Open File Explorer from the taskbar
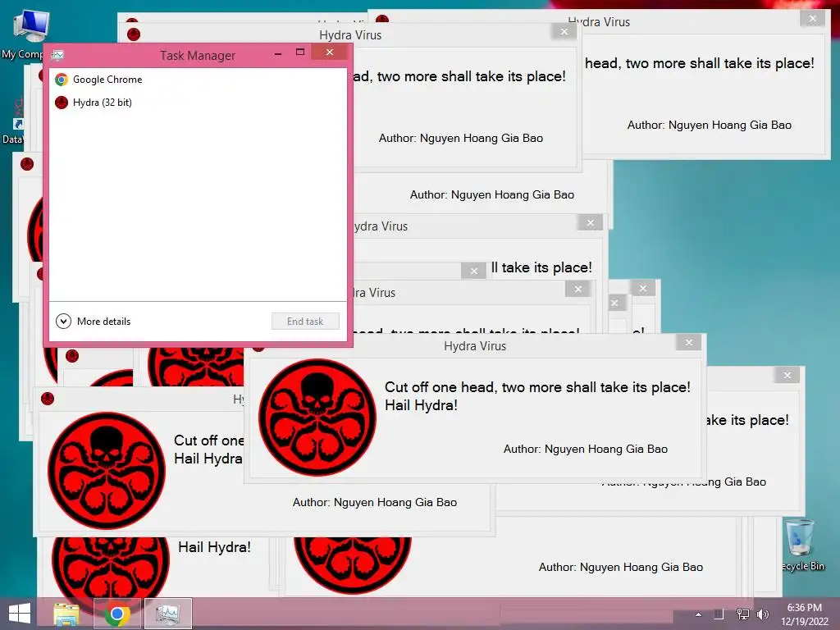This screenshot has width=840, height=630. coord(66,614)
